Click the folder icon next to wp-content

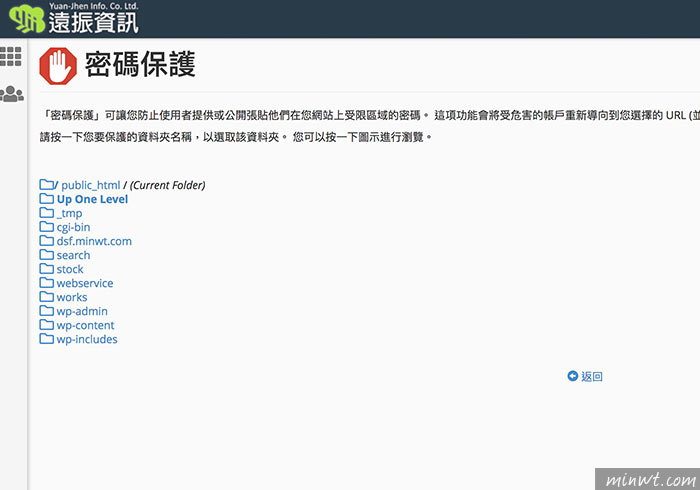click(x=46, y=324)
